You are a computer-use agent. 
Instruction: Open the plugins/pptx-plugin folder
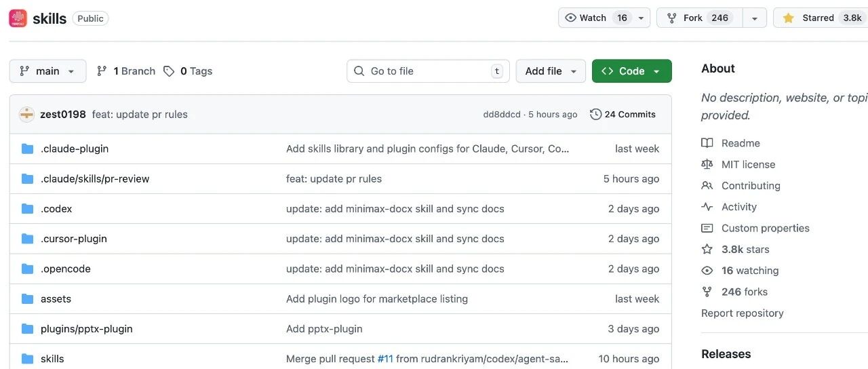coord(86,329)
